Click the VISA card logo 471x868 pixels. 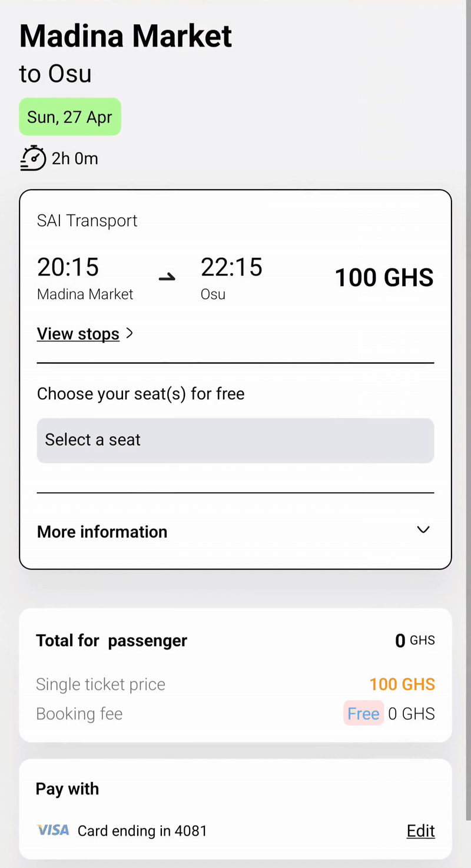[53, 830]
